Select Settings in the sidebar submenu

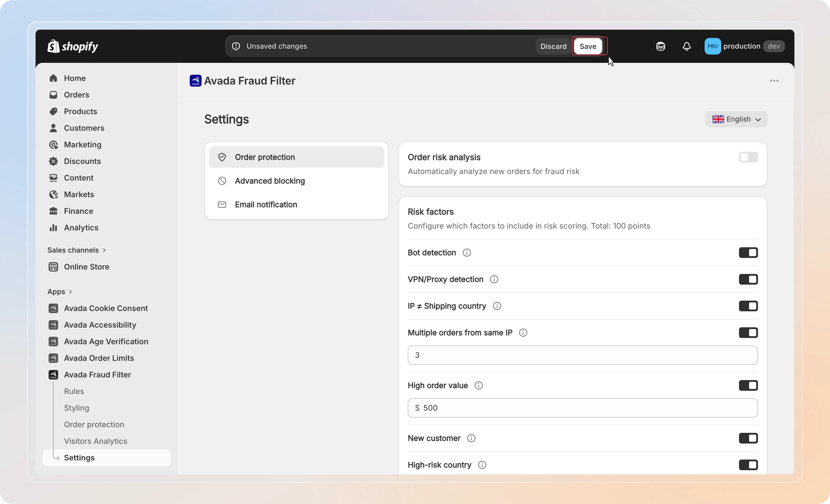point(106,458)
